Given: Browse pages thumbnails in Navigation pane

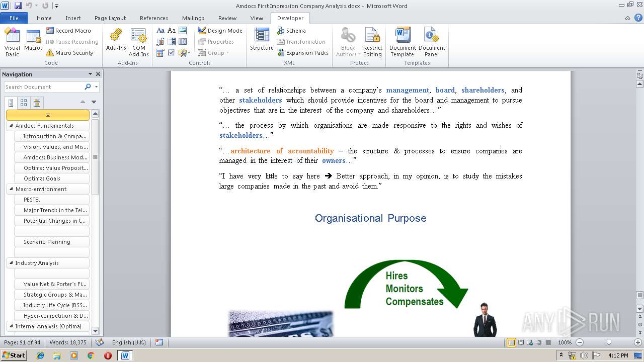Looking at the screenshot, I should (24, 103).
